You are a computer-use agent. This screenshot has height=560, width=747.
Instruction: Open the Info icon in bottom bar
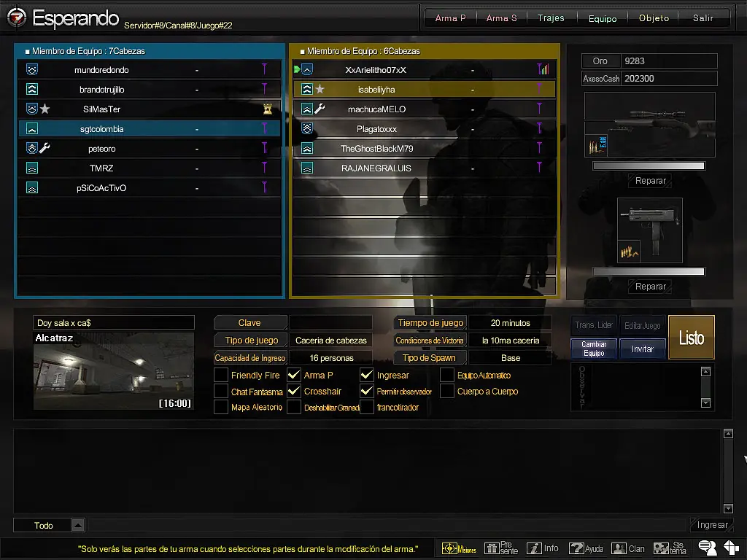point(542,548)
